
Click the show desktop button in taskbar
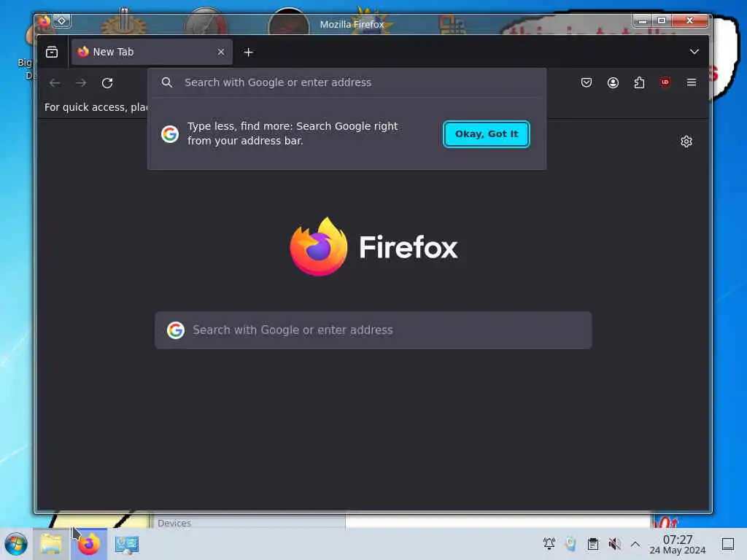[727, 544]
